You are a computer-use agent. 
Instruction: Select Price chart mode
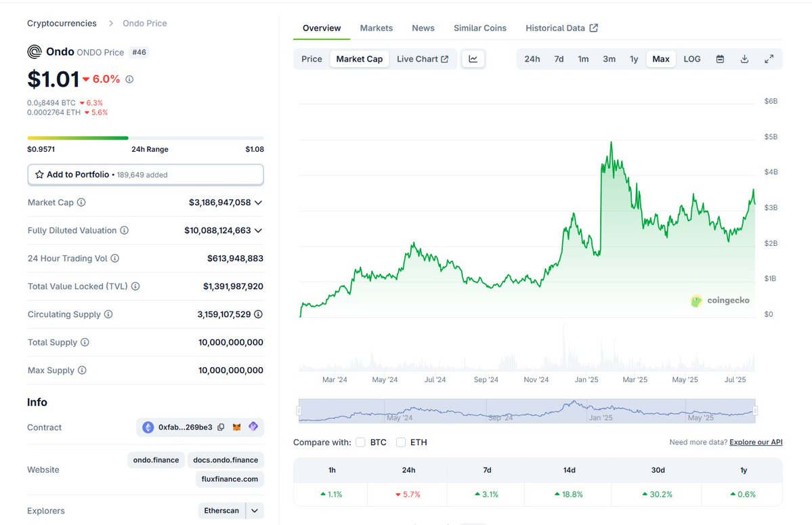pyautogui.click(x=312, y=59)
